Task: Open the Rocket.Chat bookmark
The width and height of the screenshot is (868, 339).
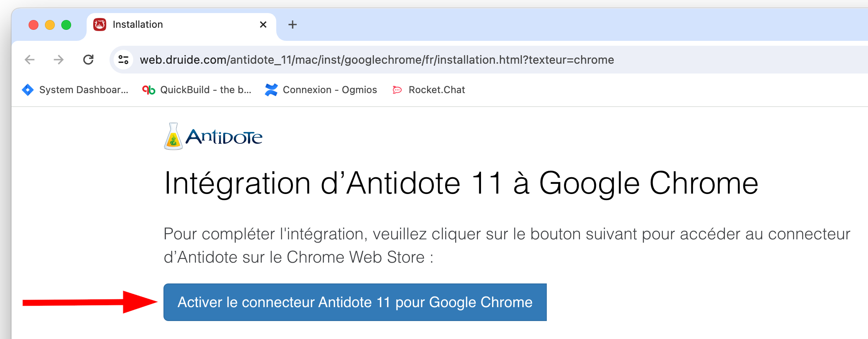Action: [x=429, y=90]
